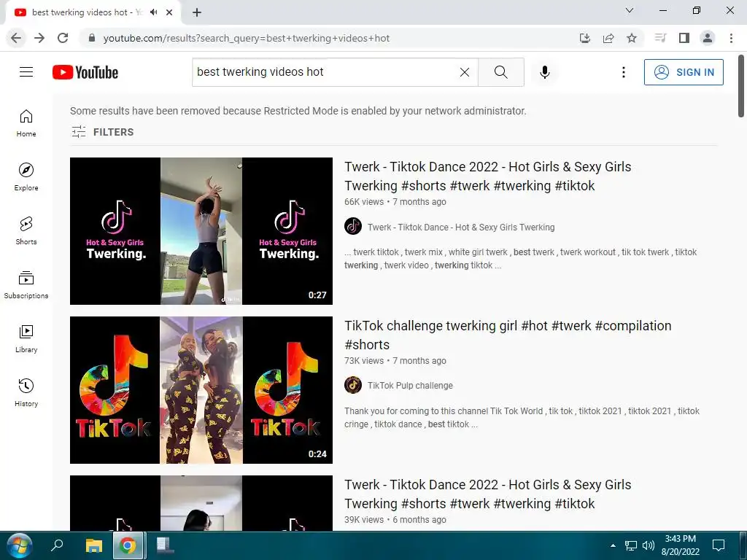The height and width of the screenshot is (560, 747).
Task: Go back with browser back arrow
Action: [16, 38]
